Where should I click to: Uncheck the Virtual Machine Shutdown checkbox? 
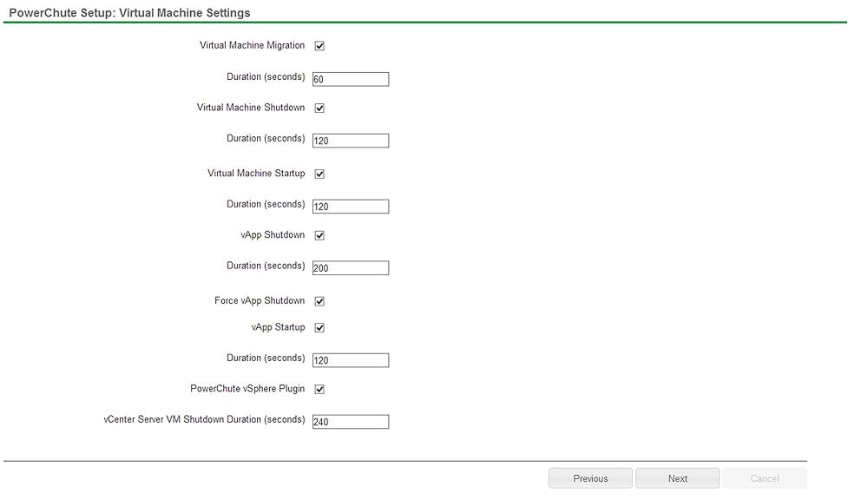point(319,109)
